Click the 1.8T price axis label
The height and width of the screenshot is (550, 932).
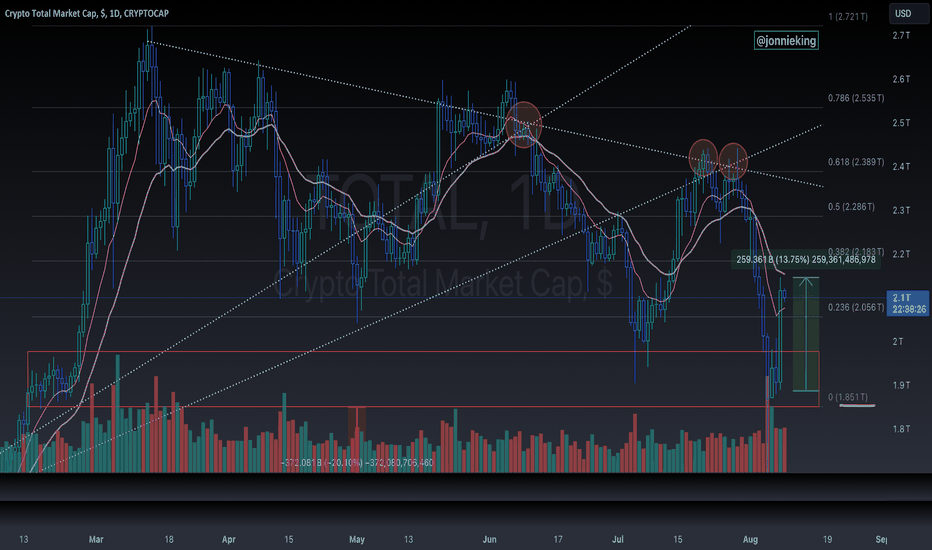pos(901,429)
